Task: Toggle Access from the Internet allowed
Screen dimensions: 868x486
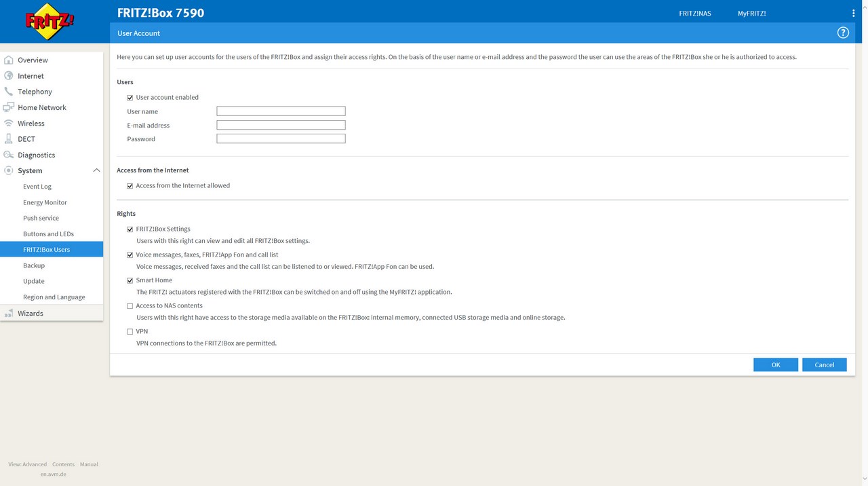Action: tap(130, 186)
